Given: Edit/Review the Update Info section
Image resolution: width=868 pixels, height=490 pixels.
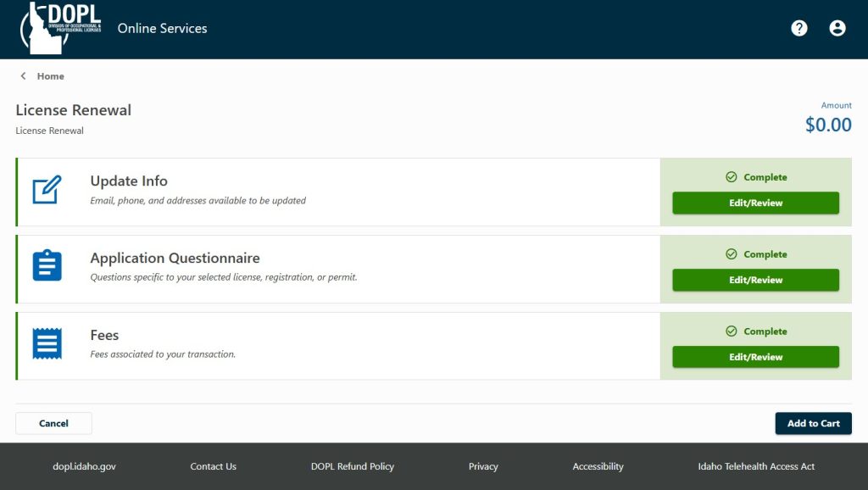Looking at the screenshot, I should (755, 203).
